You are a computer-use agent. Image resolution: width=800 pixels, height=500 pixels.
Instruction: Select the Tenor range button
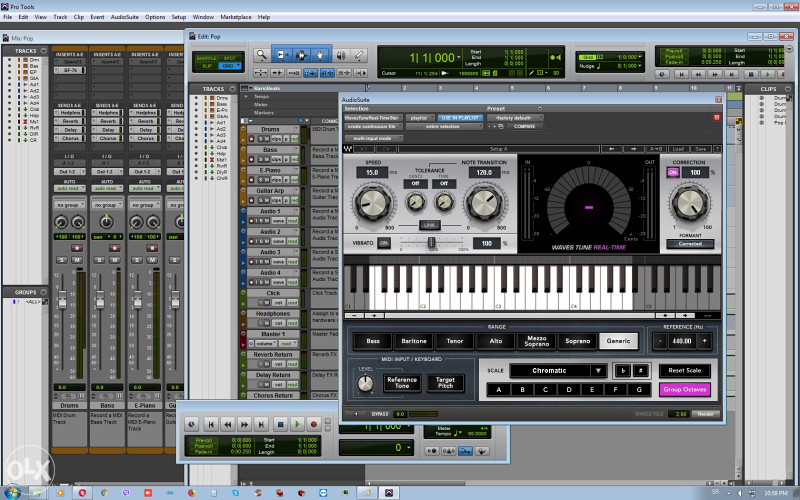tap(455, 341)
